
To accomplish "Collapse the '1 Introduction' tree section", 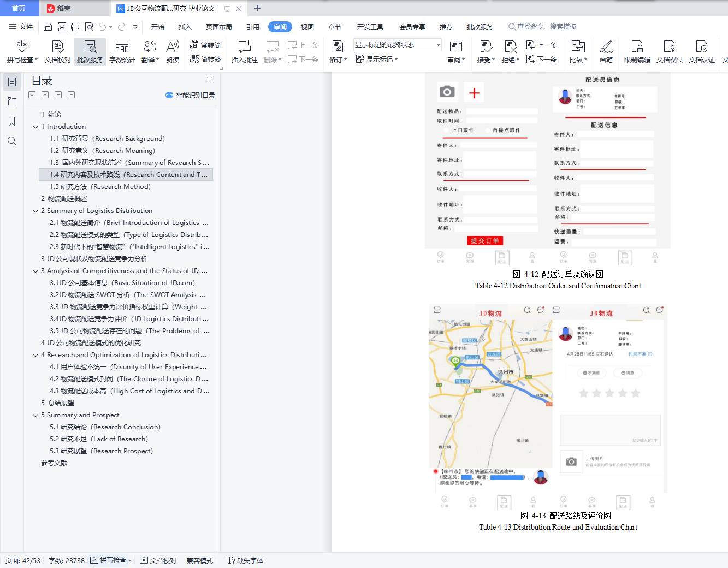I will point(35,127).
